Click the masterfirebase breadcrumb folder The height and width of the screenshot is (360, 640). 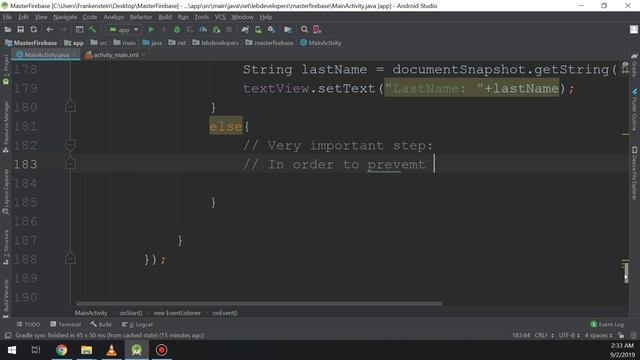pos(269,43)
